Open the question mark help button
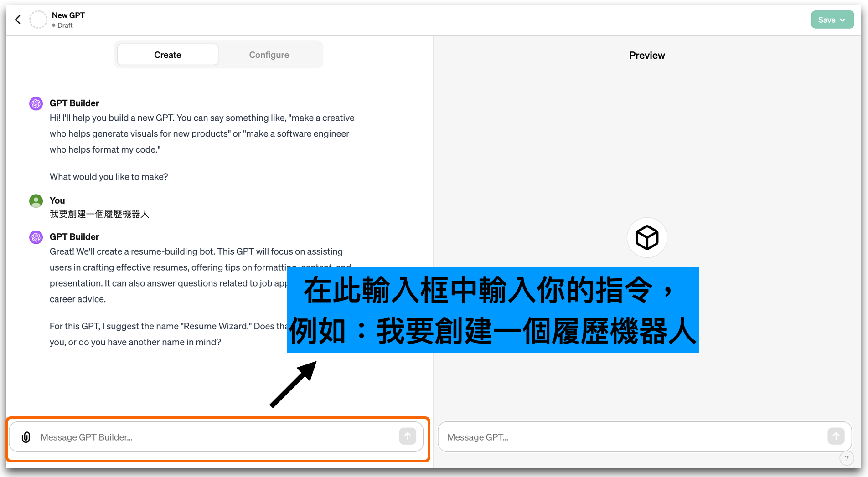This screenshot has width=868, height=477. [847, 458]
